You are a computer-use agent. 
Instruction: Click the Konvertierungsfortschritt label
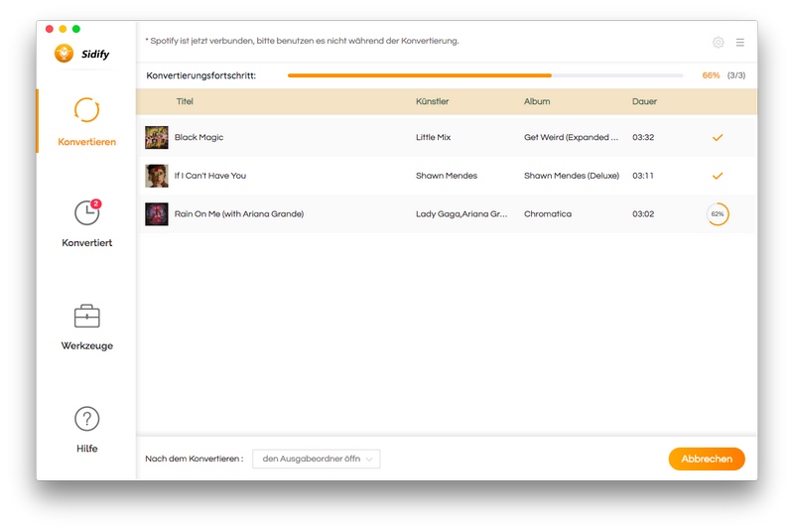pyautogui.click(x=201, y=75)
